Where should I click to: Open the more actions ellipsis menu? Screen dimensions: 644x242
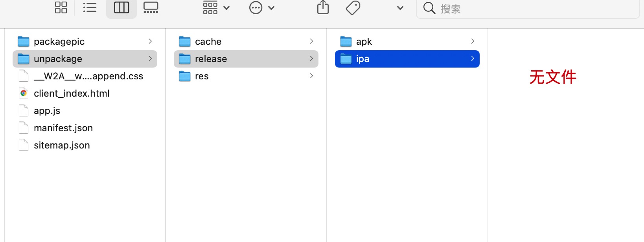(261, 7)
